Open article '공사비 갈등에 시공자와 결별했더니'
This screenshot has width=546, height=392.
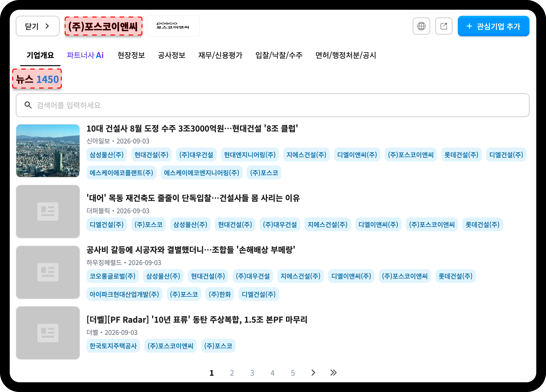click(x=191, y=250)
